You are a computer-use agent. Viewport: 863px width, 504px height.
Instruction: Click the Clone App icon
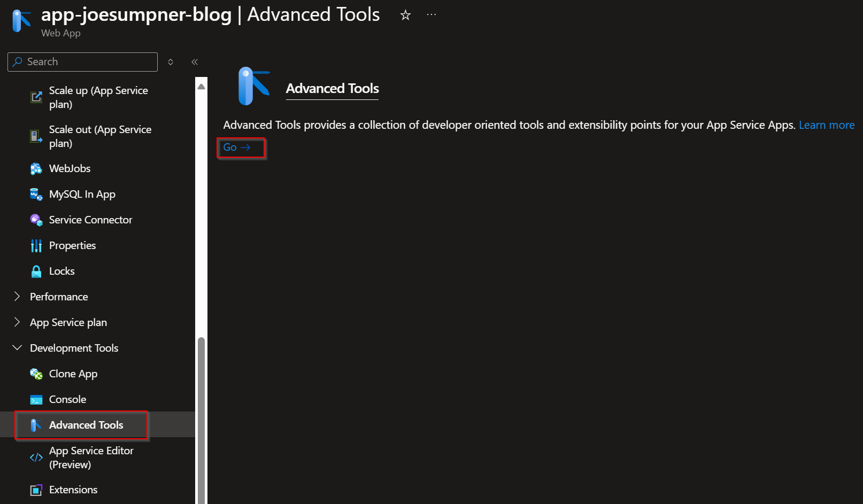click(36, 374)
